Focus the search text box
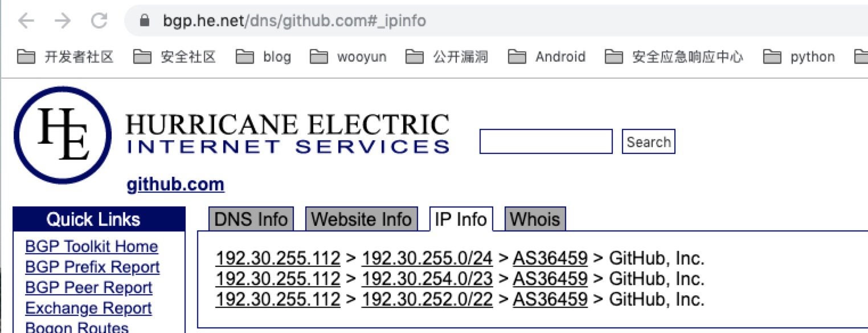Screen dimensions: 868x333 pyautogui.click(x=546, y=141)
